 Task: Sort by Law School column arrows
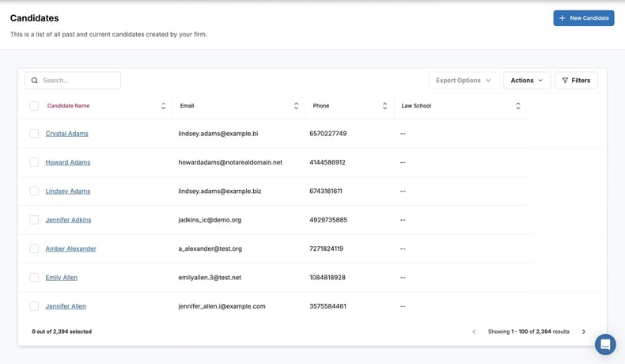pos(518,106)
